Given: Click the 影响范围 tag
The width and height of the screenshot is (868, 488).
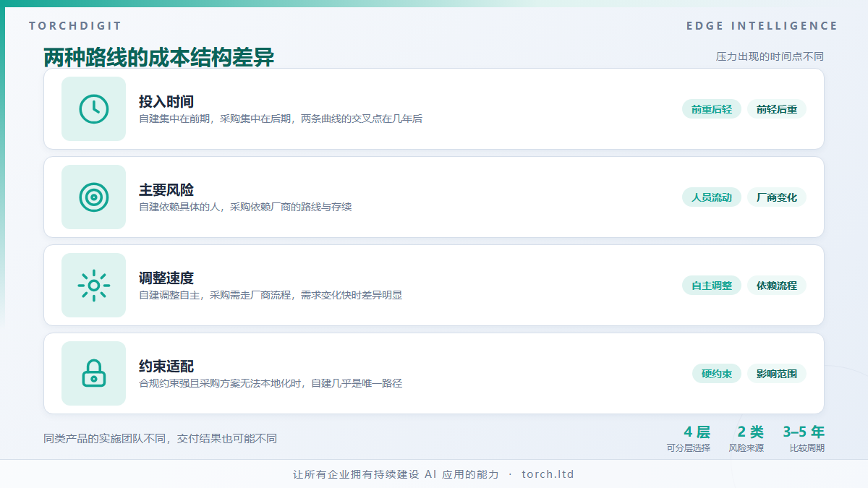Looking at the screenshot, I should tap(777, 374).
